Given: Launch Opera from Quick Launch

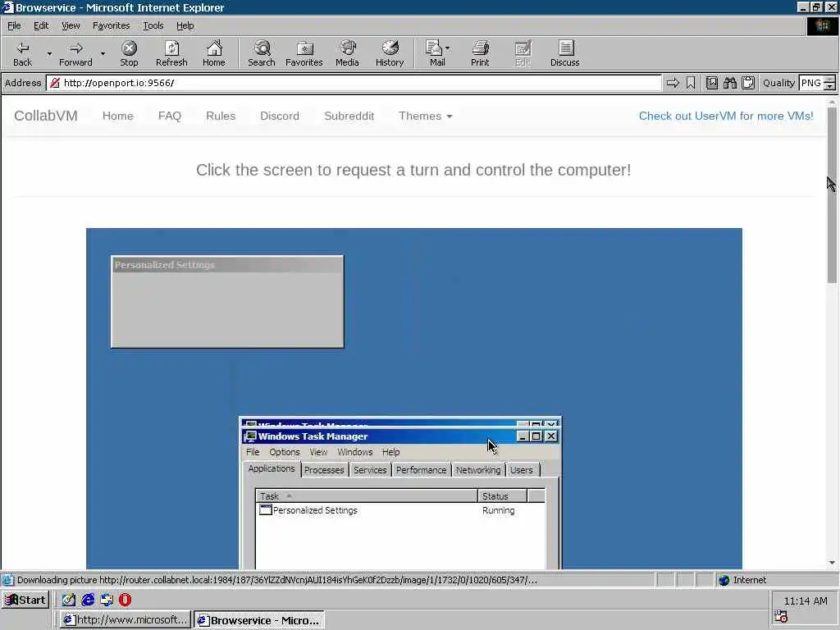Looking at the screenshot, I should pos(125,600).
